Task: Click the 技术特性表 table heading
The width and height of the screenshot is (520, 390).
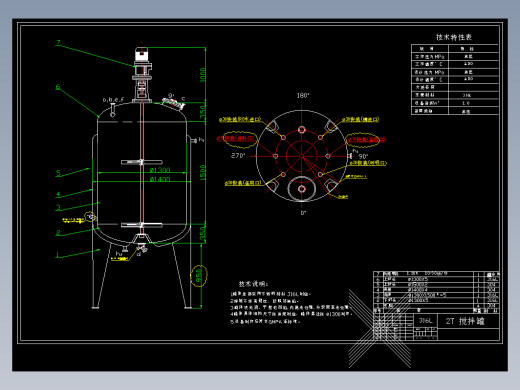Action: tap(454, 37)
